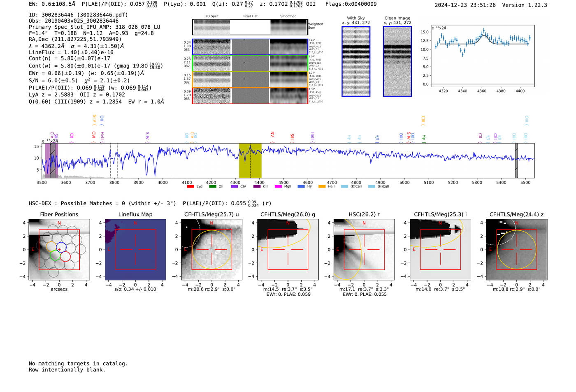Image resolution: width=576 pixels, height=392 pixels.
Task: Click the dark purple CIII legend swatch
Action: 257,186
